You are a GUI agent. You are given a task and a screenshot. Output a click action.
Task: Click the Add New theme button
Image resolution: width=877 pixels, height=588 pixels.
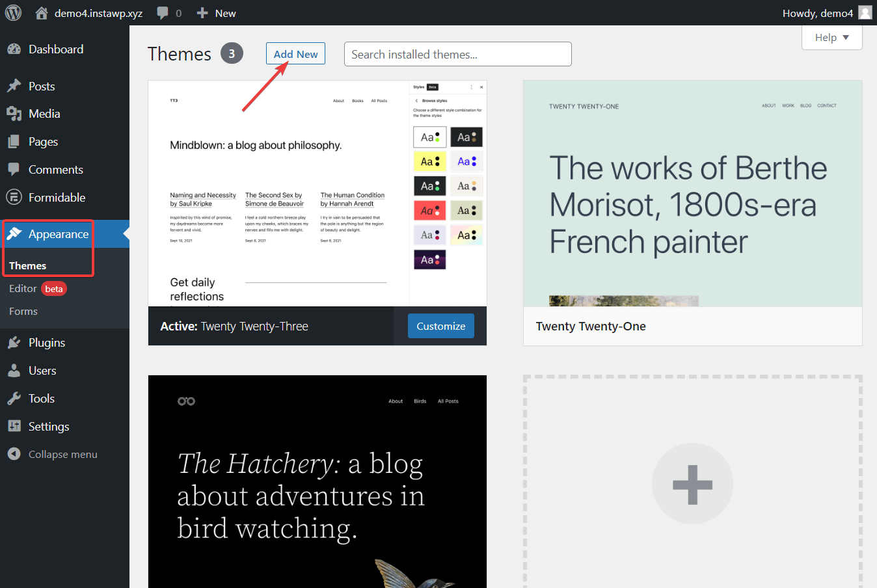(295, 54)
